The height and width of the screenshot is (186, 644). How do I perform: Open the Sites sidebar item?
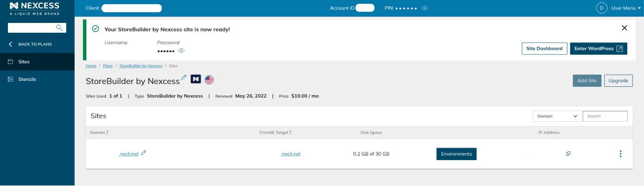point(37,62)
